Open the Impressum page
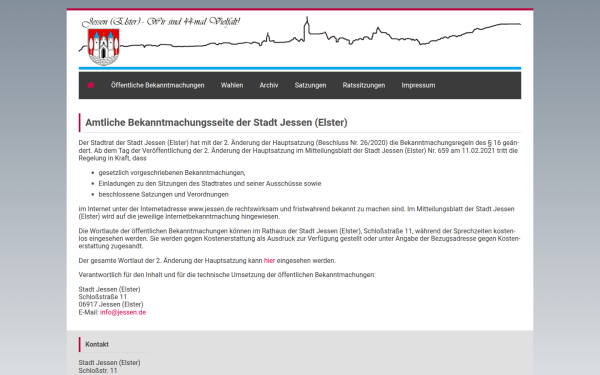Screen dimensions: 600x375 click(418, 85)
